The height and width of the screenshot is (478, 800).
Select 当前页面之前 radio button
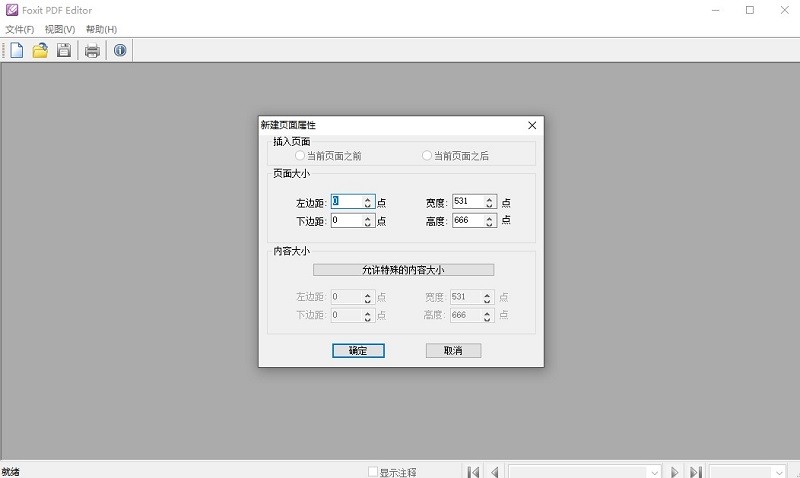click(300, 156)
